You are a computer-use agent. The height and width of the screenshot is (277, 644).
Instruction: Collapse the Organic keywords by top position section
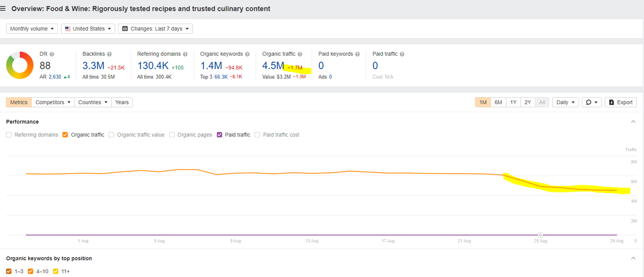point(633,258)
